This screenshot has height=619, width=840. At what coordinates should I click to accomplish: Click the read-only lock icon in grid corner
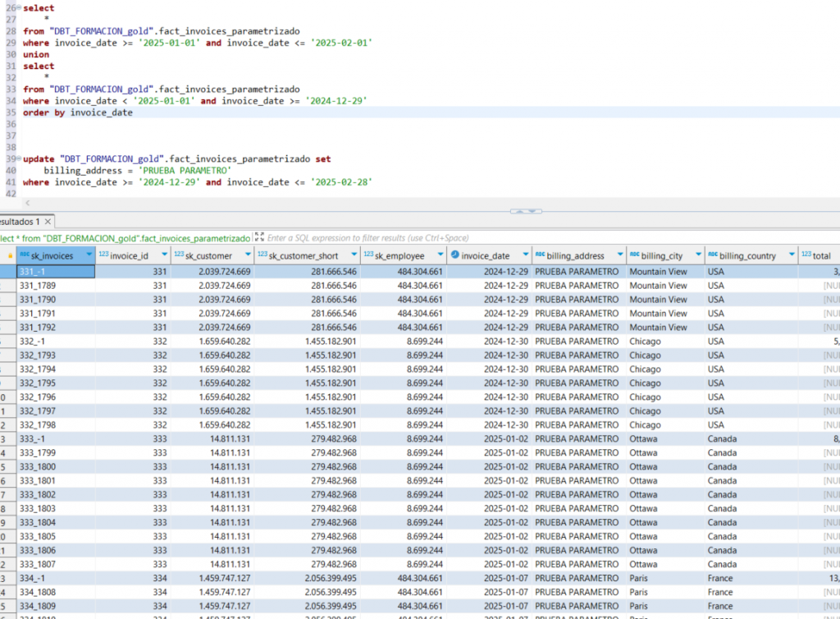tap(9, 256)
